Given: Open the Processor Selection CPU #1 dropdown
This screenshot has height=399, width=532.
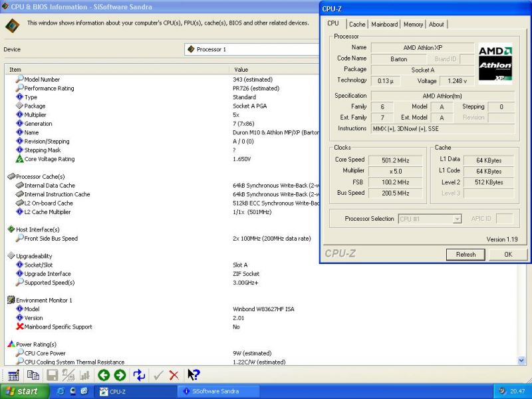Looking at the screenshot, I should click(430, 219).
